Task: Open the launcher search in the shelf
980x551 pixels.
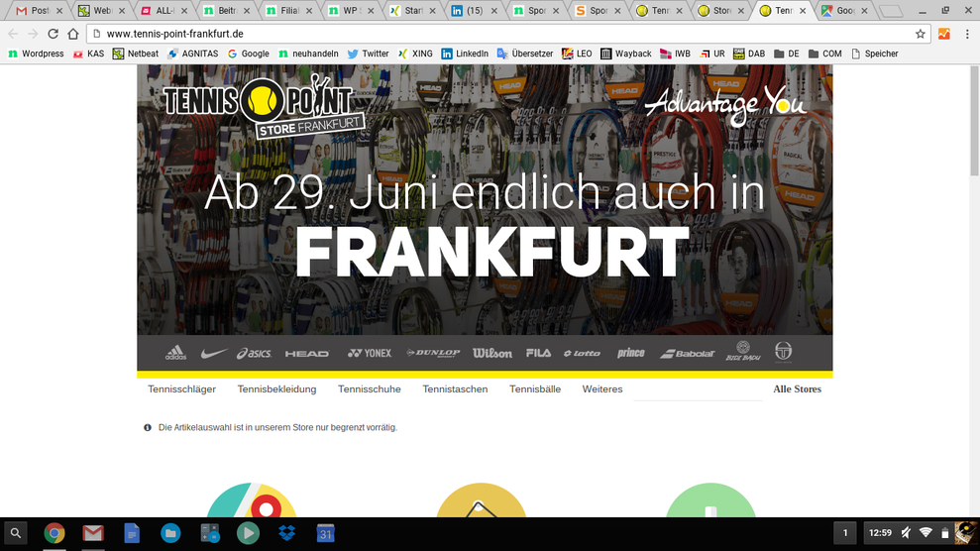Action: pyautogui.click(x=16, y=533)
